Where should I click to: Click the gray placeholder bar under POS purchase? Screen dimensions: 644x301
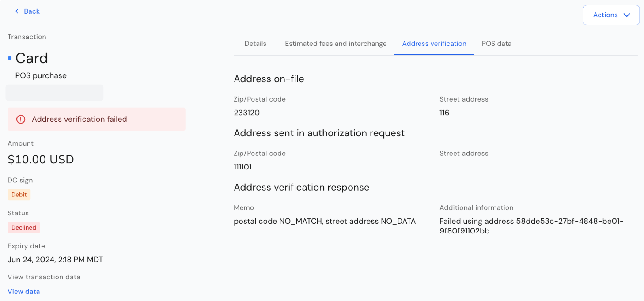pos(54,93)
